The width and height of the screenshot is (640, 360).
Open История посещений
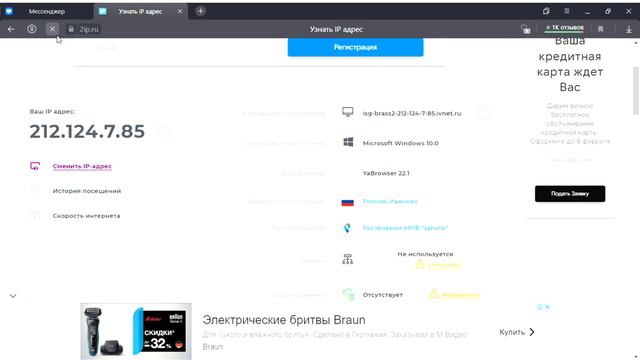tap(87, 191)
